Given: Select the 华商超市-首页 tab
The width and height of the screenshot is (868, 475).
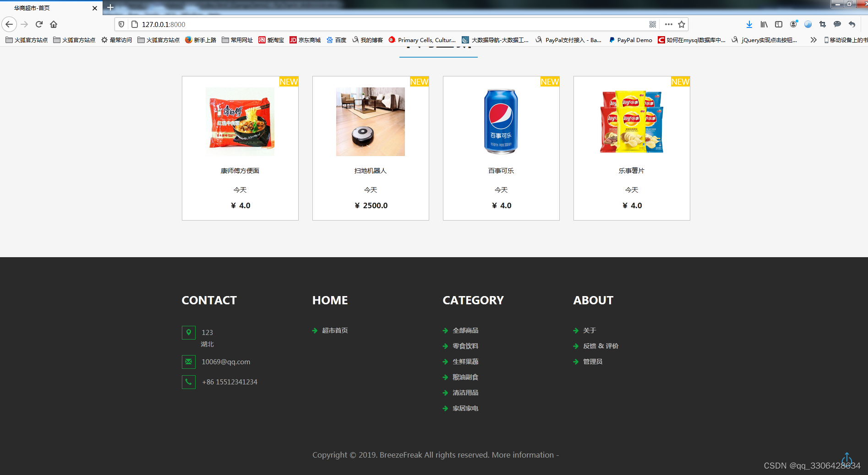Looking at the screenshot, I should pyautogui.click(x=51, y=8).
